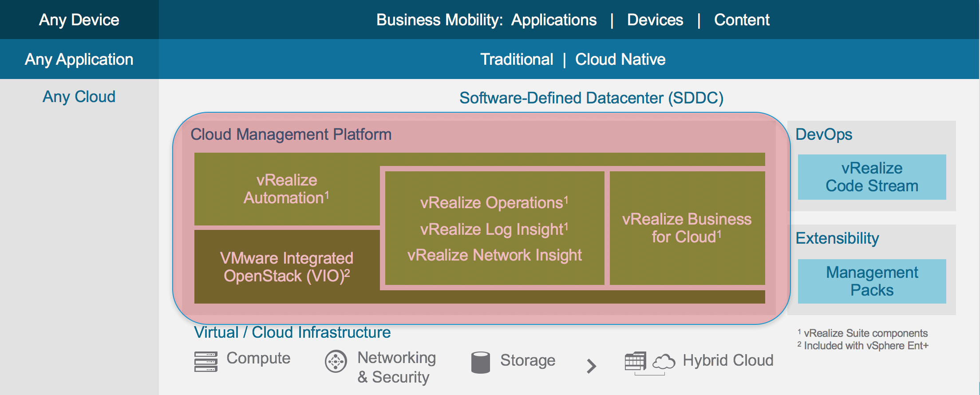Screen dimensions: 980x395
Task: Click vRealize Log Insight text
Action: pos(494,229)
